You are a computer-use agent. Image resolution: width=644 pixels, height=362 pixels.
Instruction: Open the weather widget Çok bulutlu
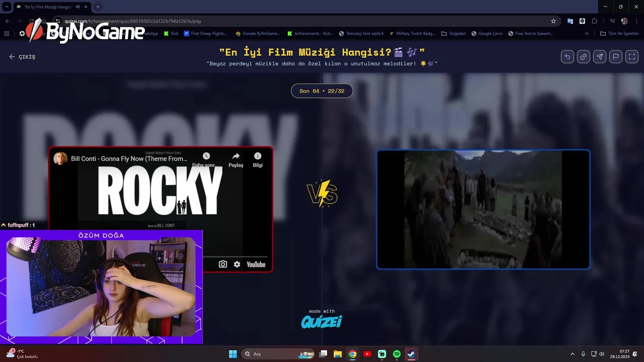(23, 354)
